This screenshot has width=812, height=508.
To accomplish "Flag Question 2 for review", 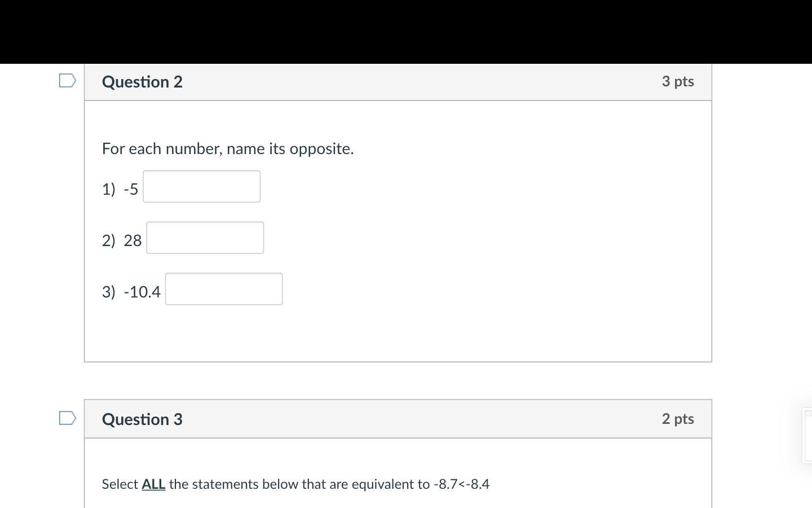I will (68, 81).
